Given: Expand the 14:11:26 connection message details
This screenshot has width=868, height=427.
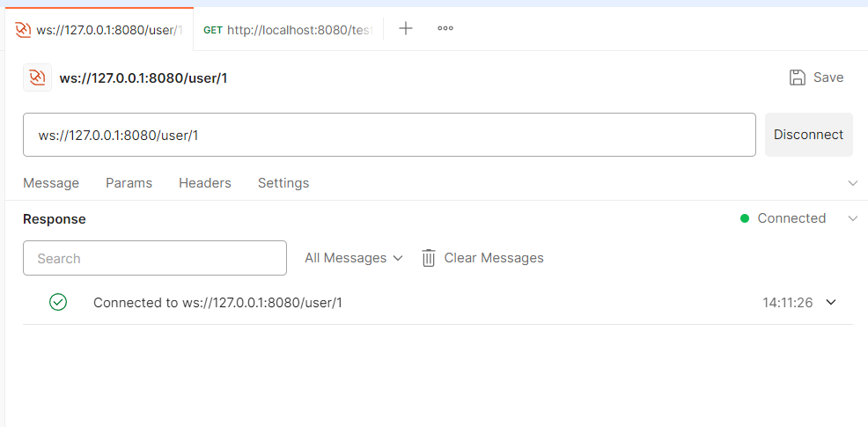Looking at the screenshot, I should 830,302.
